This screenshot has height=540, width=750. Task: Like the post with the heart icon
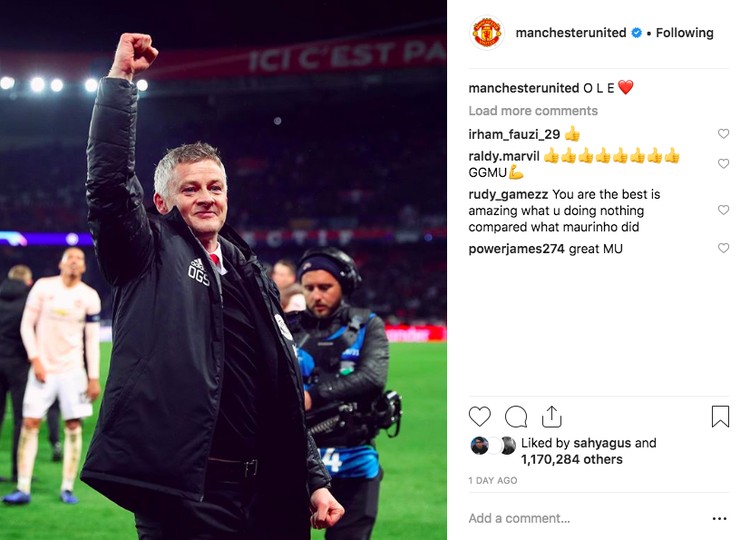(479, 416)
